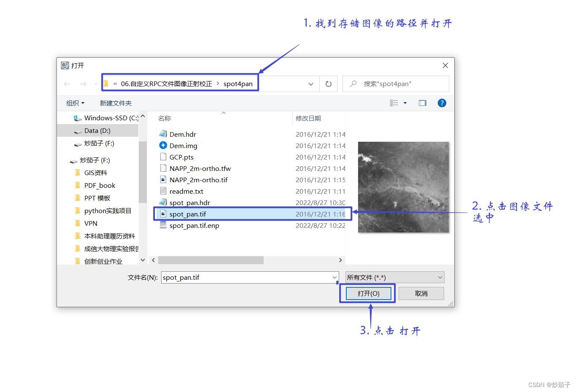577x392 pixels.
Task: Click the readme.txt file icon
Action: (163, 191)
